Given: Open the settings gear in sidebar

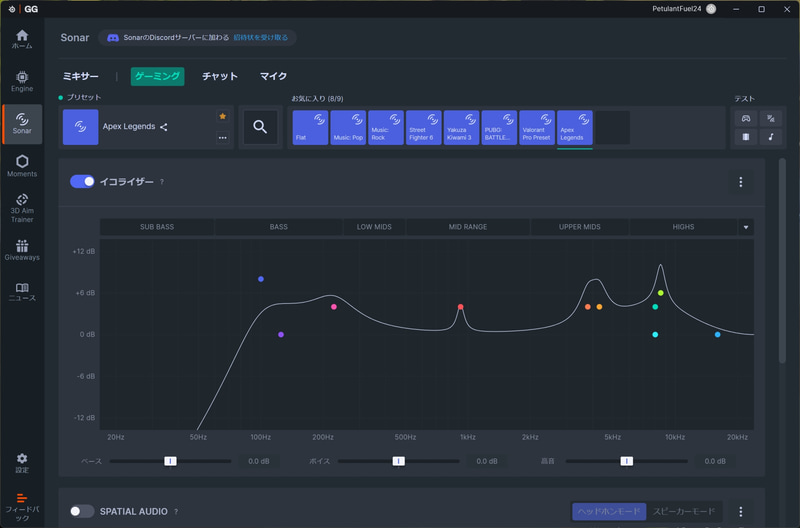Looking at the screenshot, I should [22, 458].
